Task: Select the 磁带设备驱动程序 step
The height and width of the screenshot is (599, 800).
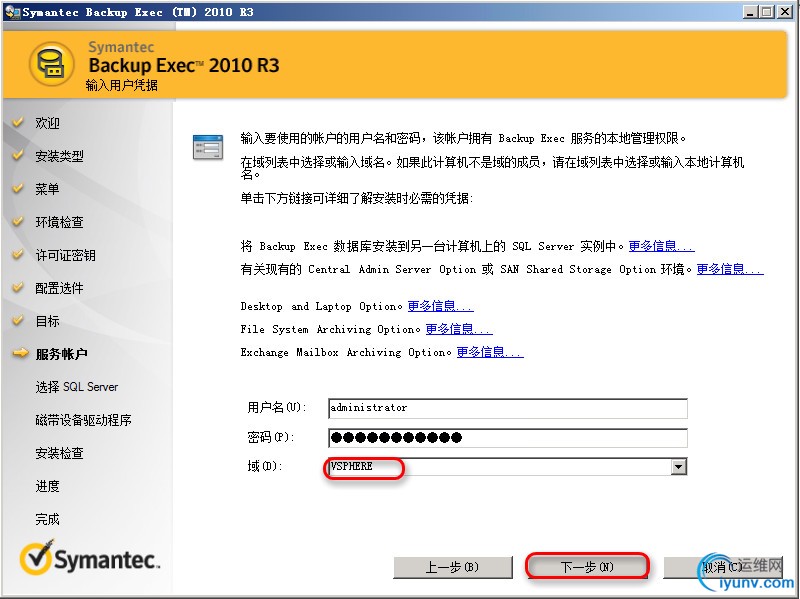Action: tap(83, 420)
